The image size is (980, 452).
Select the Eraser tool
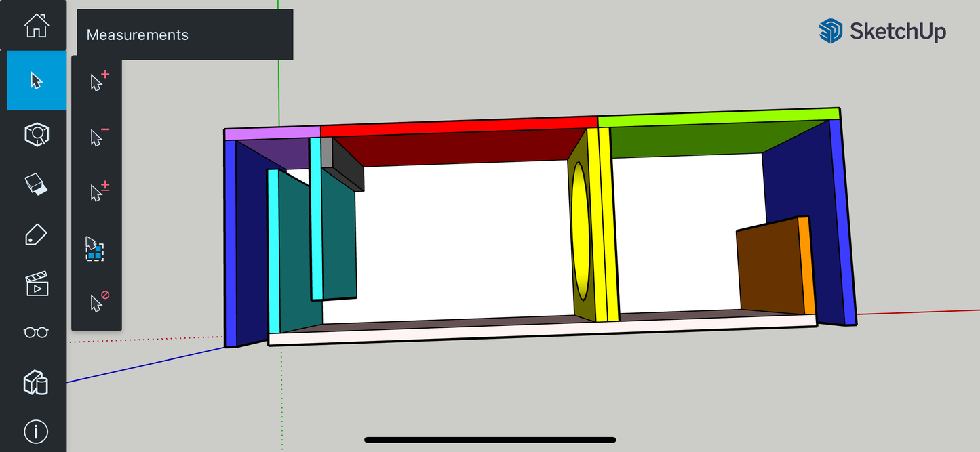click(35, 184)
